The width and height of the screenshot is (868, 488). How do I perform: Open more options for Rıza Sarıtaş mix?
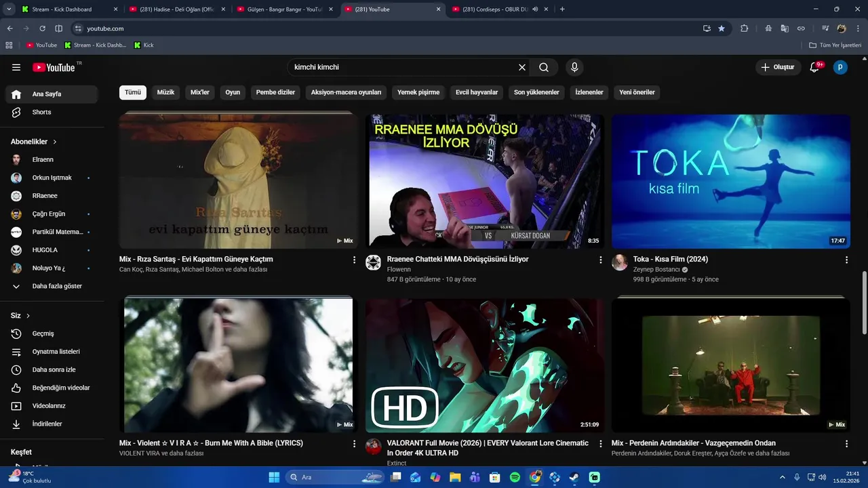(354, 260)
